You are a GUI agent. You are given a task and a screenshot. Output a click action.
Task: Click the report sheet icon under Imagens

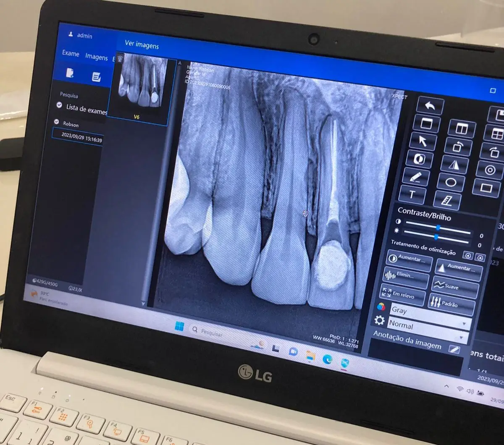tap(96, 77)
